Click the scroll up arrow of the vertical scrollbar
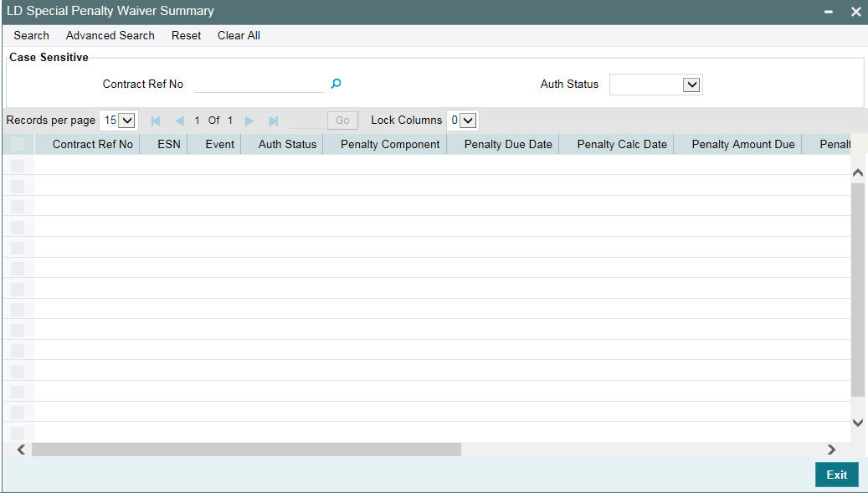 point(857,172)
